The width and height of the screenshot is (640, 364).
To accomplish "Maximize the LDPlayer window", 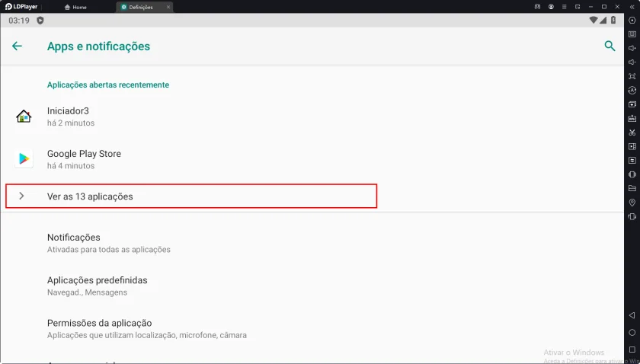I will pos(604,7).
